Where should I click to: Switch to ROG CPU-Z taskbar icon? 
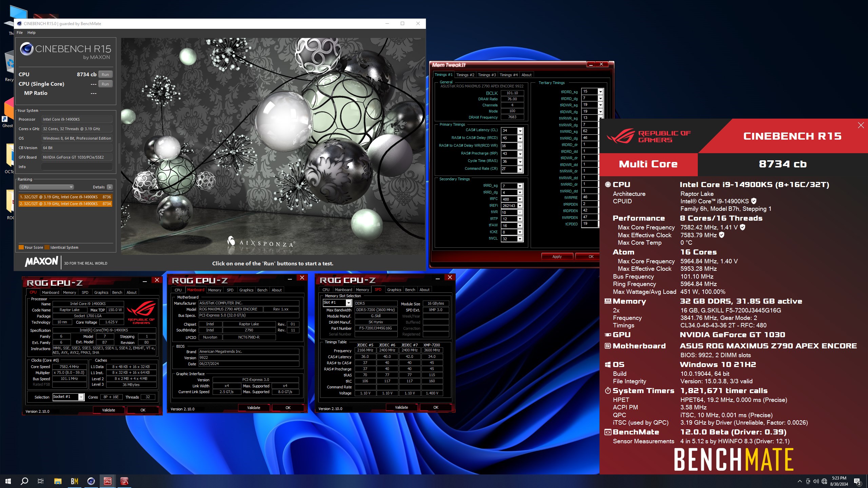(x=107, y=481)
